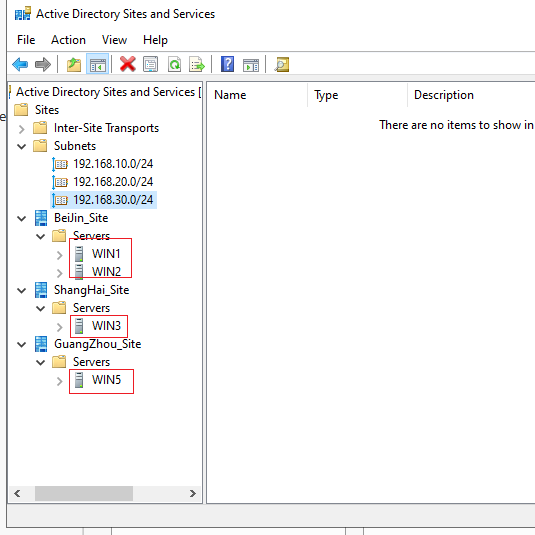This screenshot has height=535, width=535.
Task: Select subnet 192.168.10.0/24
Action: click(113, 164)
